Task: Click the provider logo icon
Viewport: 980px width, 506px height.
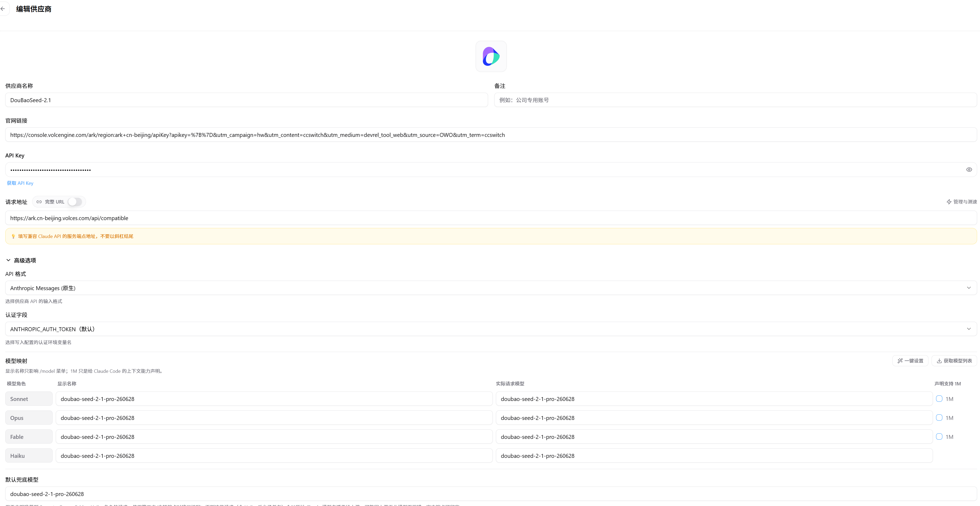Action: [x=491, y=56]
